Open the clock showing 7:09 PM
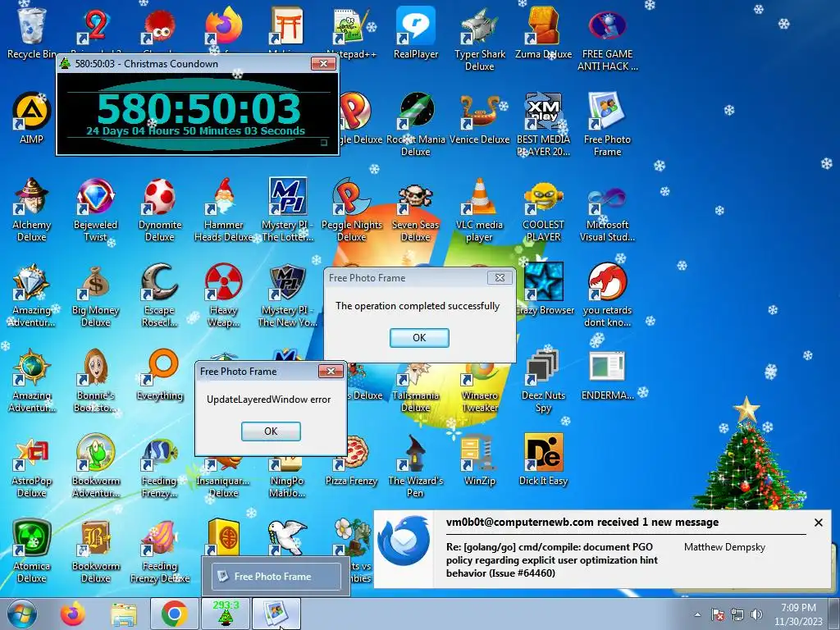 [798, 614]
